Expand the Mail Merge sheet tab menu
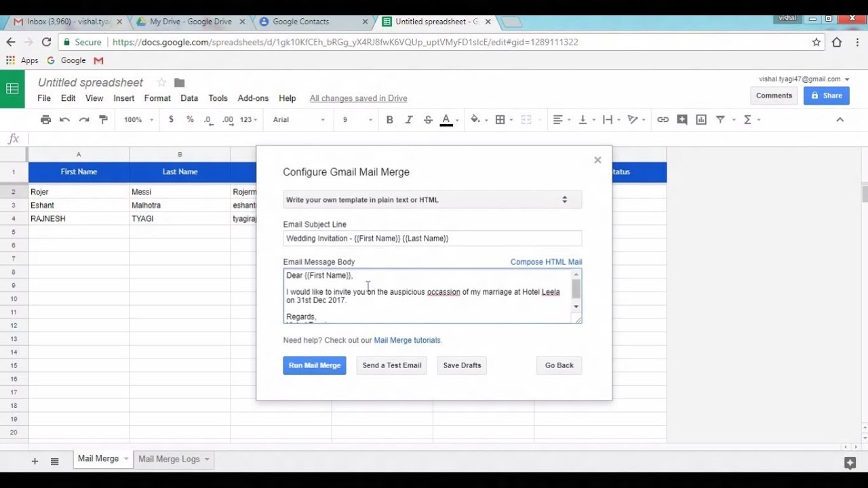 125,459
